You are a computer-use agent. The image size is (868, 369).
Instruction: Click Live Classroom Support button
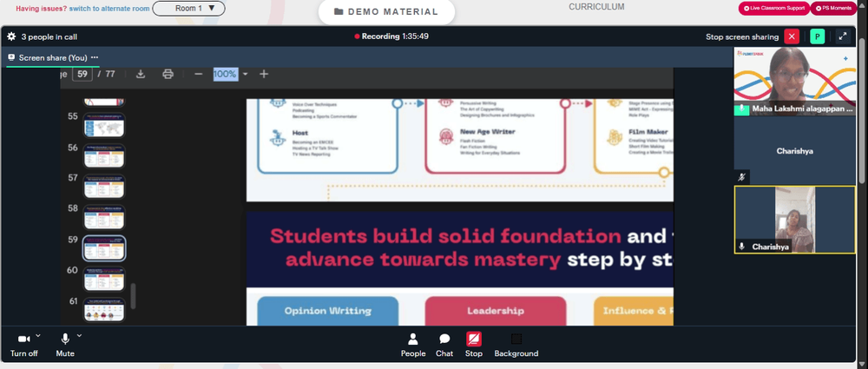tap(773, 9)
